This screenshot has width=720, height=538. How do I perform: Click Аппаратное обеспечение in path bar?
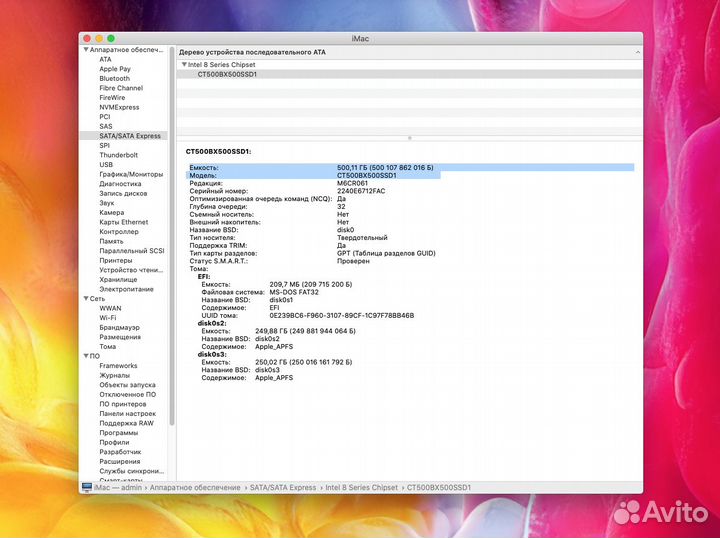pos(195,488)
